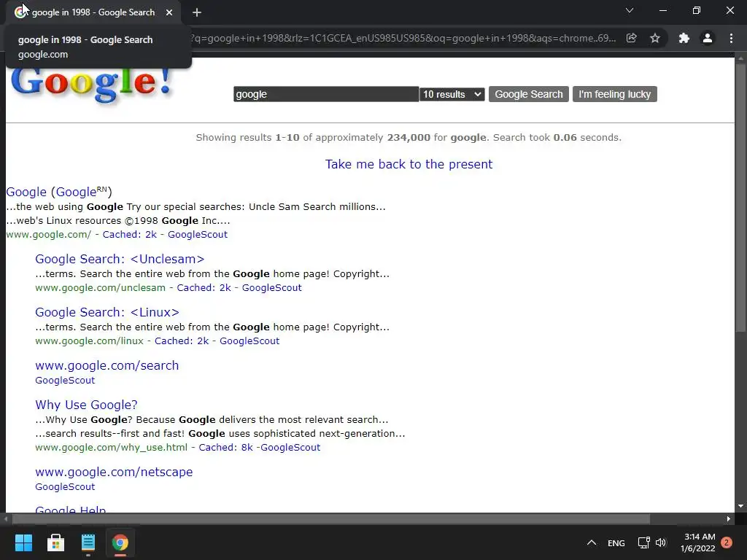Open 'Google Search: <Linux>' result
The width and height of the screenshot is (747, 560).
coord(107,312)
